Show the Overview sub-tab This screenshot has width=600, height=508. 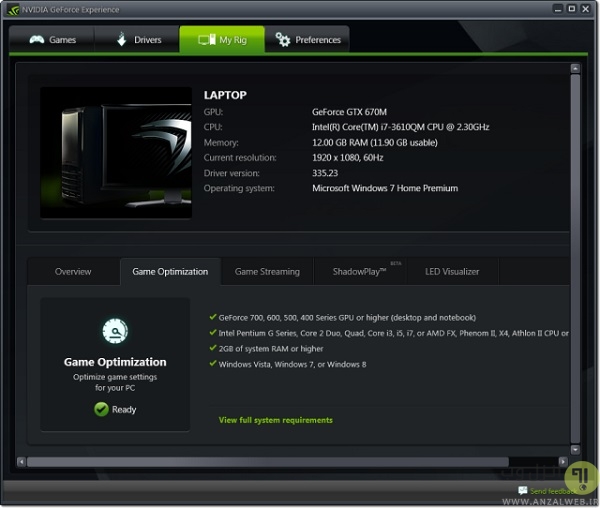pyautogui.click(x=73, y=272)
